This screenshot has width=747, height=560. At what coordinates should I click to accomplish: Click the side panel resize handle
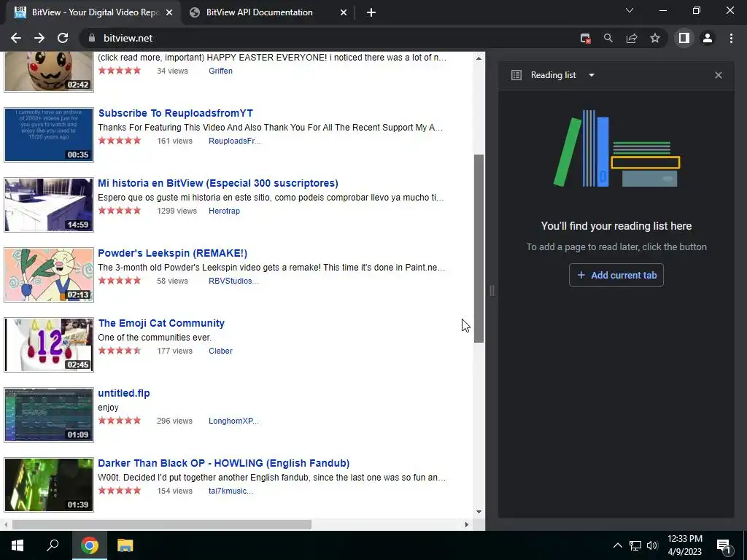point(492,290)
